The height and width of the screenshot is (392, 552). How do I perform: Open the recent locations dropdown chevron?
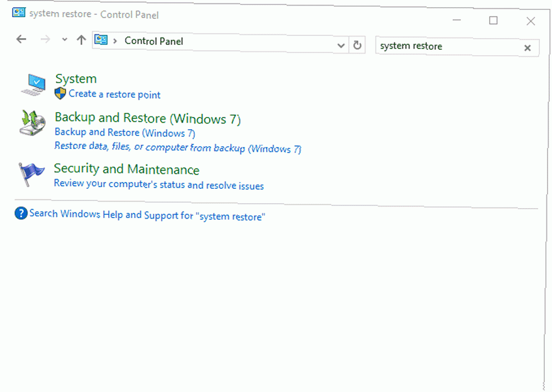tap(65, 39)
